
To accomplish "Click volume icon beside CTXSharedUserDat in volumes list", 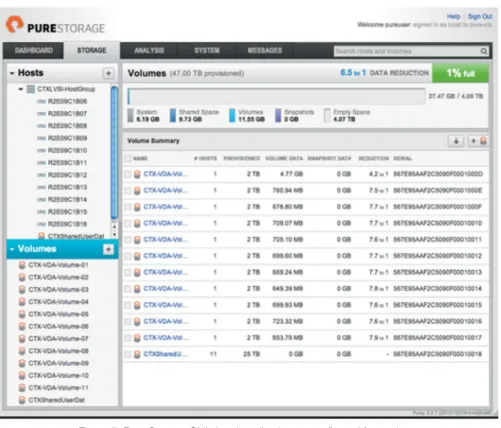I will (22, 400).
